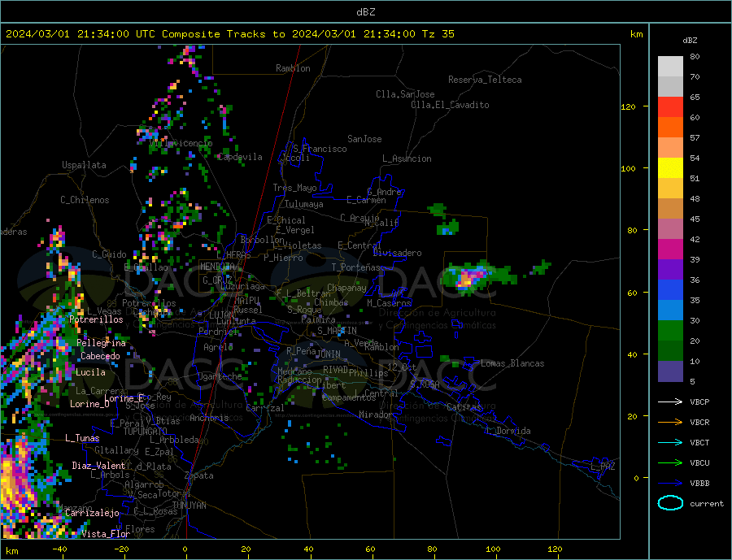
Task: Click the S_ROSA label
Action: tap(425, 384)
